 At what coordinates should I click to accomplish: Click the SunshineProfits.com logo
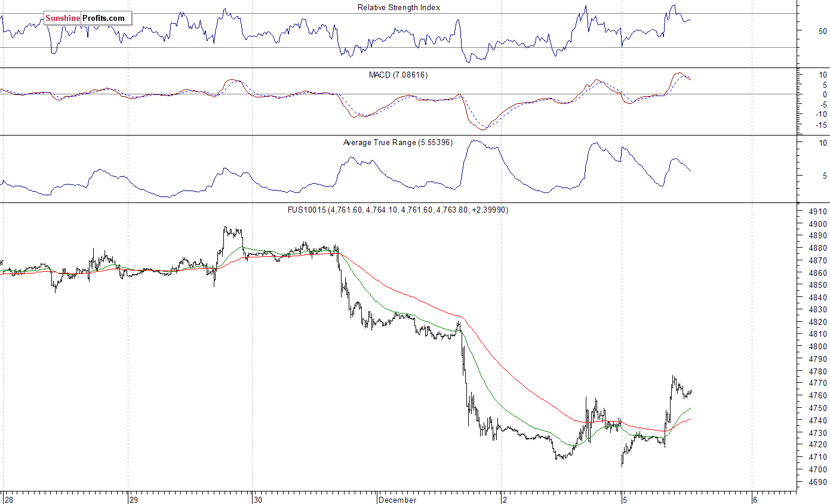(x=87, y=19)
